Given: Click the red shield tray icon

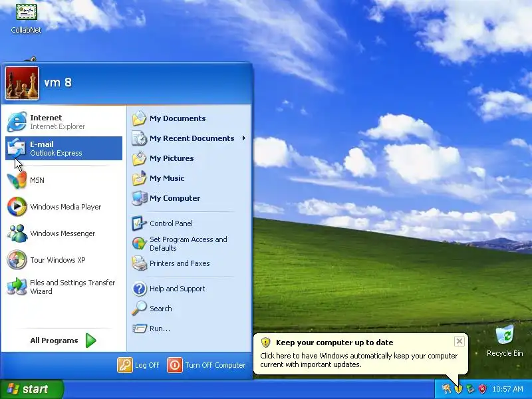Looking at the screenshot, I should click(x=482, y=389).
